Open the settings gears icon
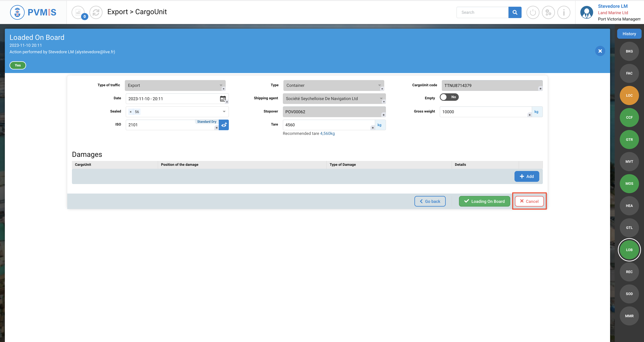Screen dimensions: 644x342 click(548, 12)
